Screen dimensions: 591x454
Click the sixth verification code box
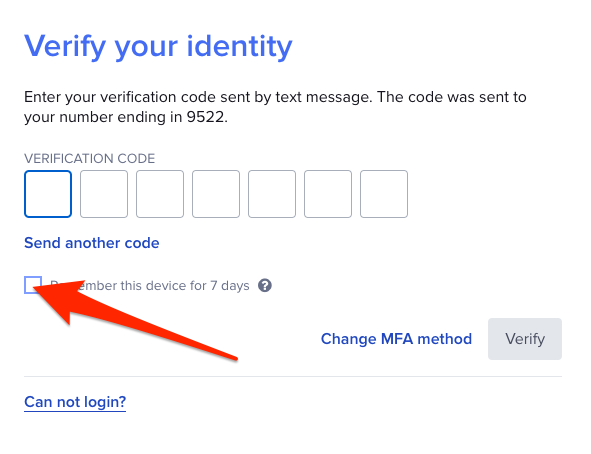[328, 194]
